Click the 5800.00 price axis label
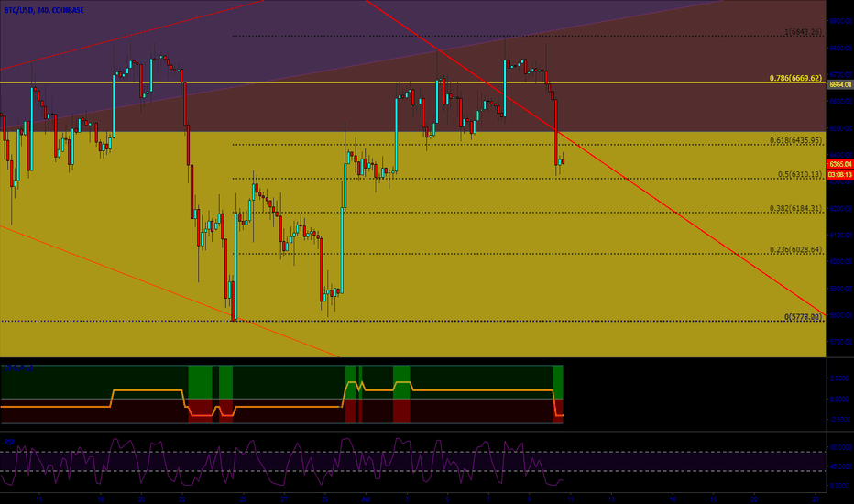854x504 pixels. (841, 315)
